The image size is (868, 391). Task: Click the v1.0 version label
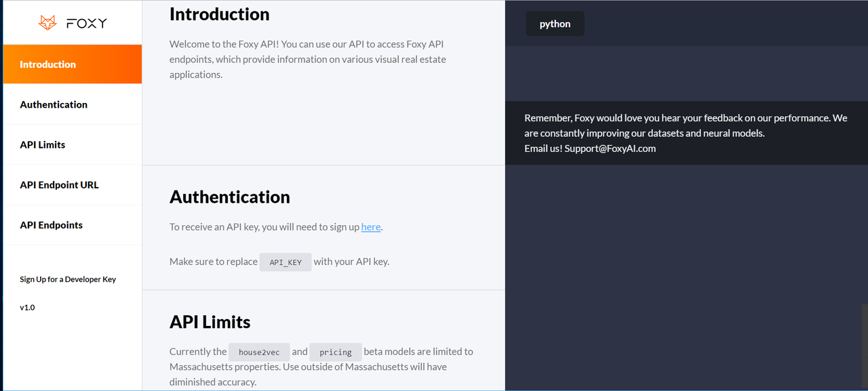coord(27,308)
